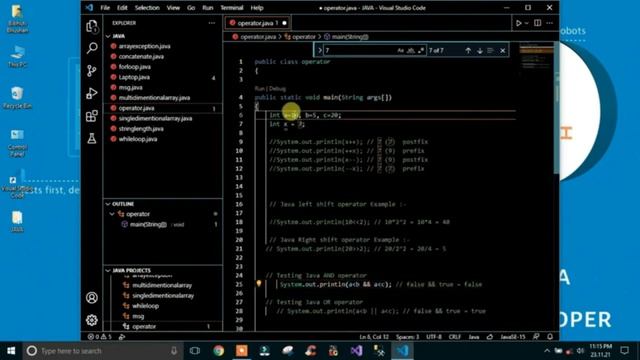Viewport: 640px width, 360px height.
Task: Open whileloop.java in Explorer
Action: tap(138, 139)
